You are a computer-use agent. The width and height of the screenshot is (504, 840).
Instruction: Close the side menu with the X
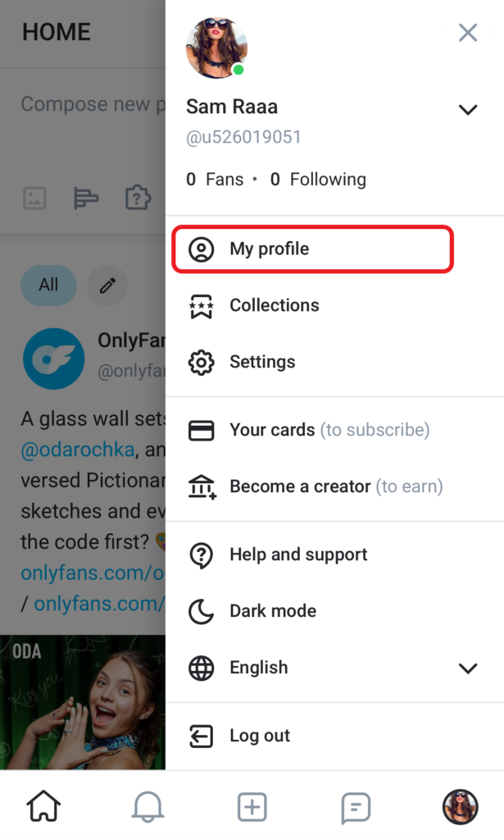pos(468,33)
